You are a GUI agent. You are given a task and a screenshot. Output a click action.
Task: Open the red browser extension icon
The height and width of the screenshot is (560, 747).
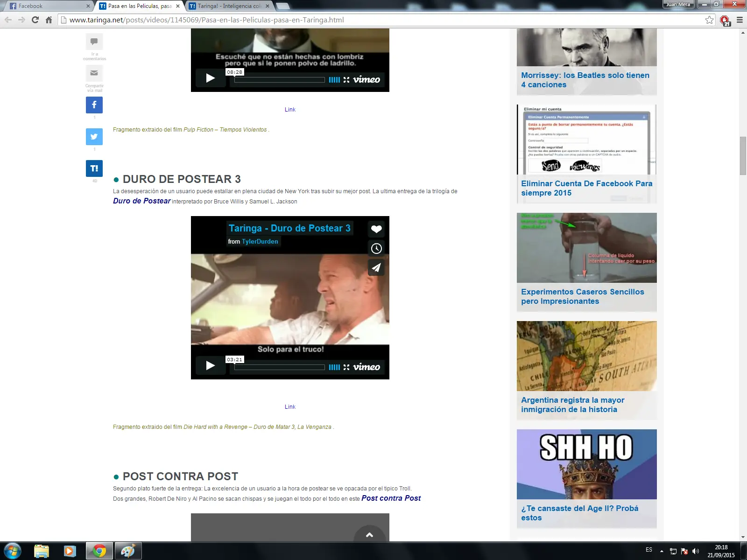[x=725, y=21]
